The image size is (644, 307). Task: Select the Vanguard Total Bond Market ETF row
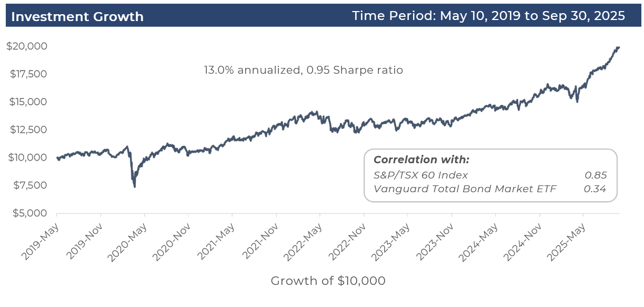489,189
